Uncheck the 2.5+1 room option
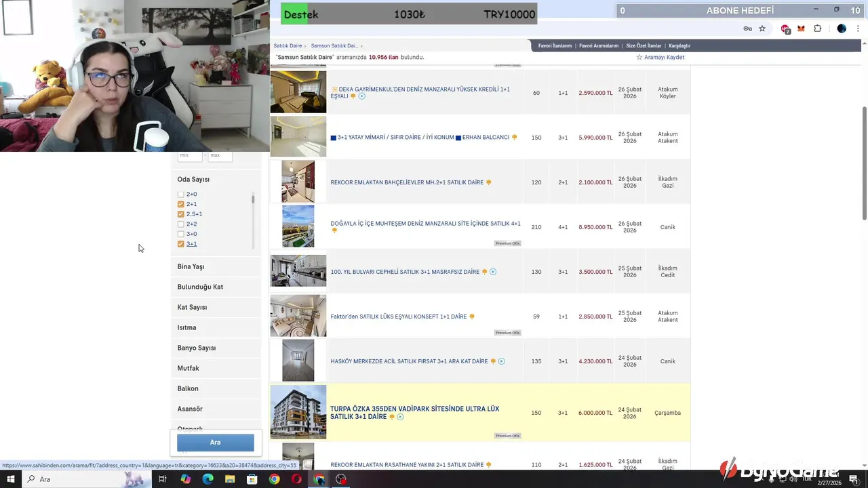868x488 pixels. click(x=181, y=214)
